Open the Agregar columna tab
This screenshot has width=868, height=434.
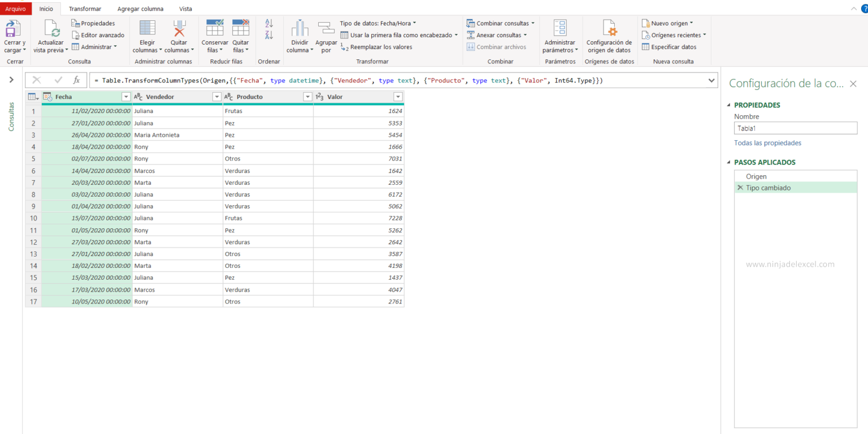pos(140,8)
